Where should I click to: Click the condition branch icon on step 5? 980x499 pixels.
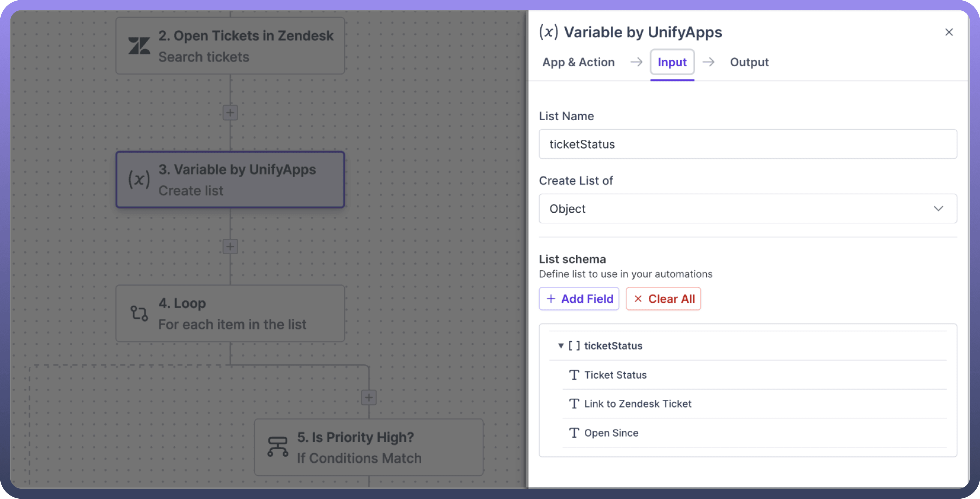click(277, 447)
